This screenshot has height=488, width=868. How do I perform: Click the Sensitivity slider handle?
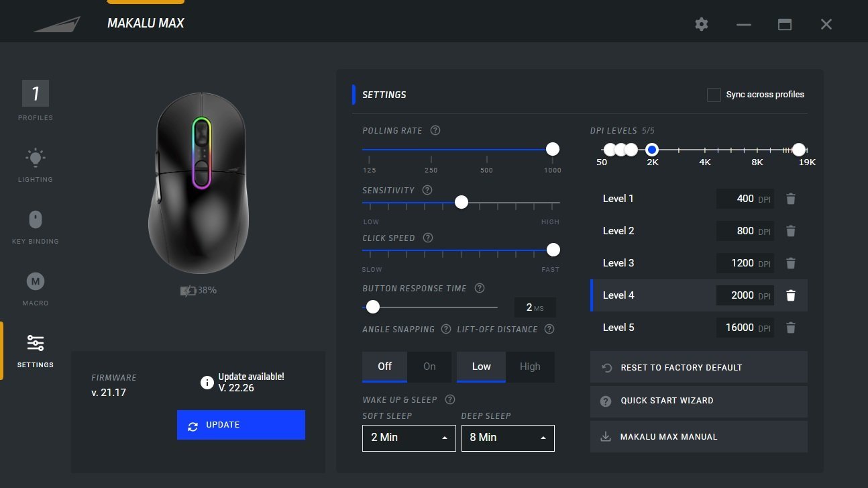[462, 202]
